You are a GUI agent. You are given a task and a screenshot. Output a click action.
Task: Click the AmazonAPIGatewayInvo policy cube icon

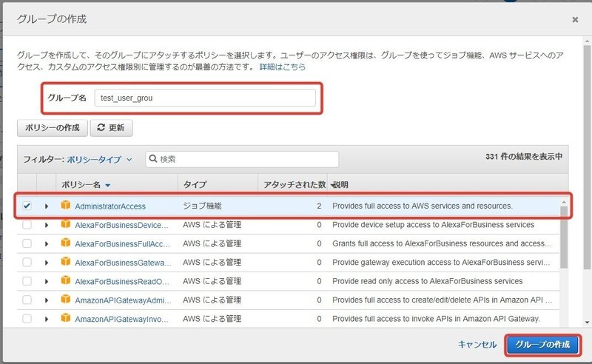[x=66, y=318]
